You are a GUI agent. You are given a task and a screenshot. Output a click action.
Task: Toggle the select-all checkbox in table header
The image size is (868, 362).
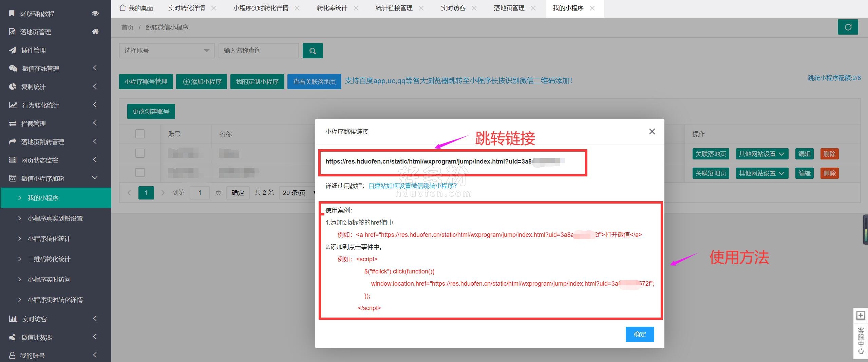tap(140, 134)
